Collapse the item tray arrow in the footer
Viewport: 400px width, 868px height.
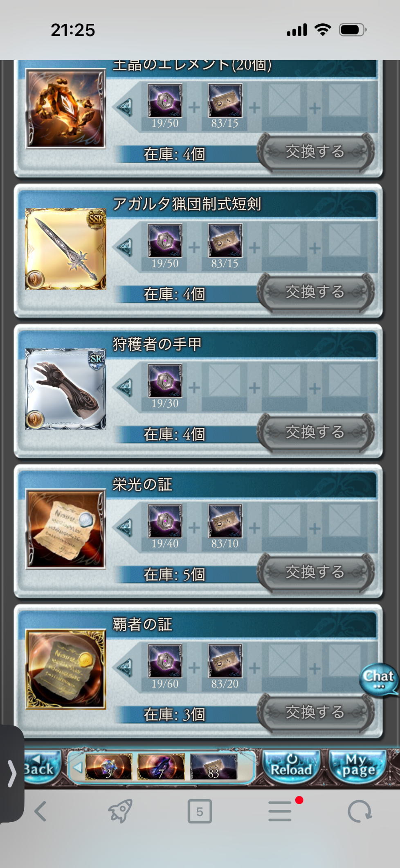pyautogui.click(x=76, y=766)
